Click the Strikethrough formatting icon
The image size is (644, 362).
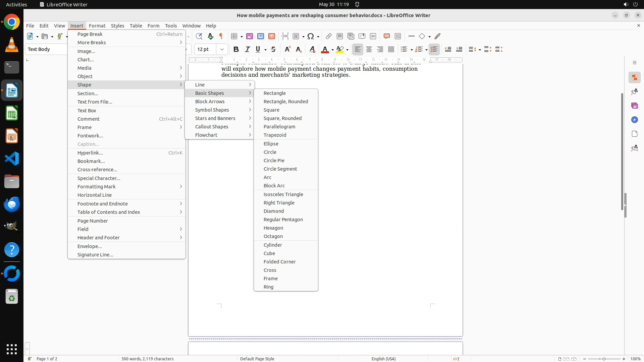tap(273, 49)
